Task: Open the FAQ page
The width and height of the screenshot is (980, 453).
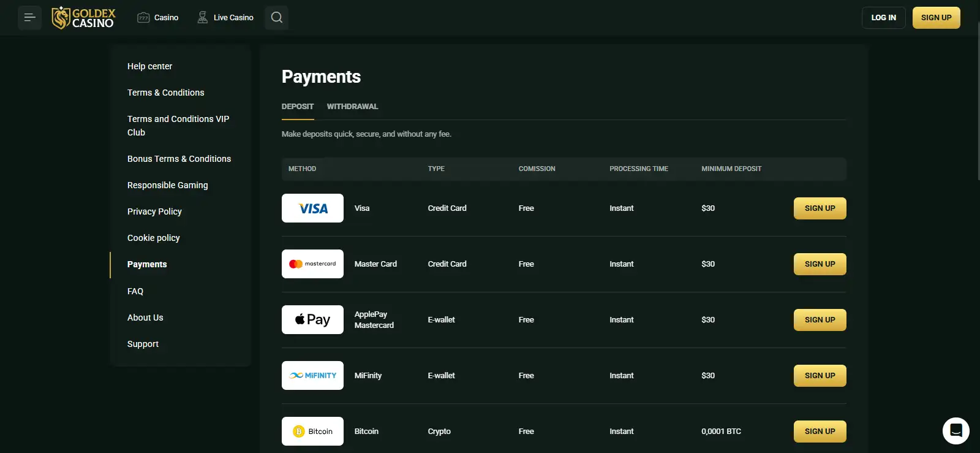Action: point(135,291)
